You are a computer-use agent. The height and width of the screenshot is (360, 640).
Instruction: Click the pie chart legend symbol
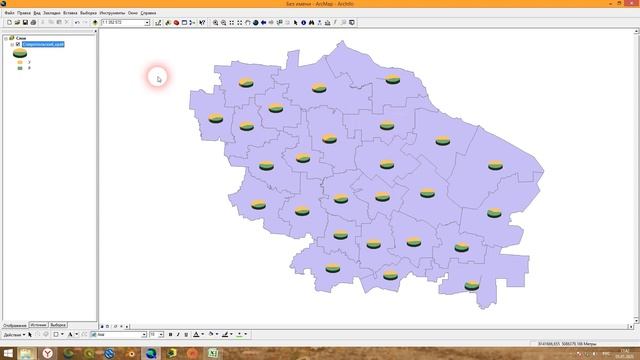coord(20,53)
